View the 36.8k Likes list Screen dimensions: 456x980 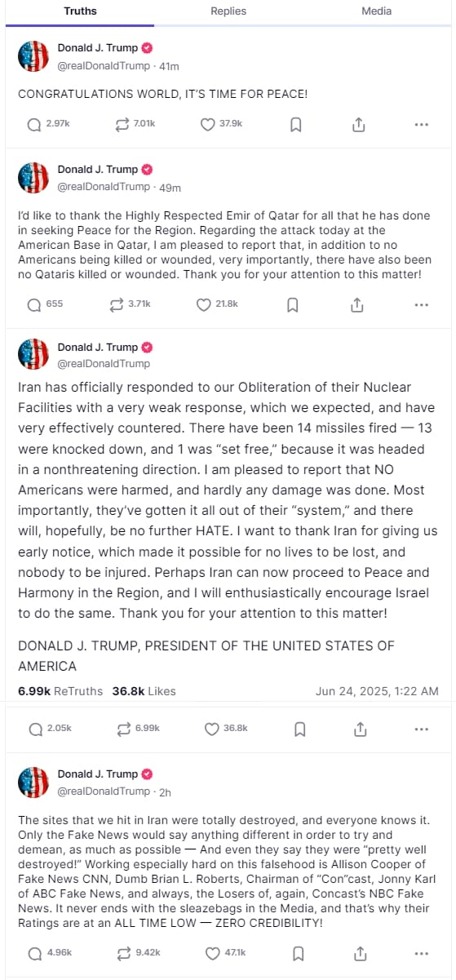tap(144, 691)
